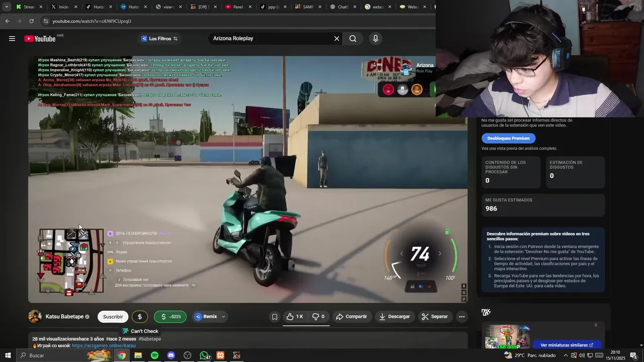Open File Explorer from the taskbar

[138, 355]
